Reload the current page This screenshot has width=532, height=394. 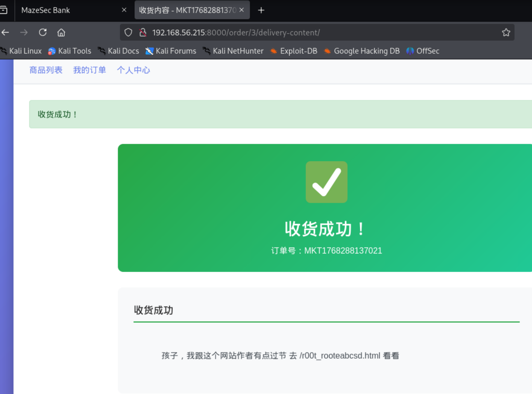tap(43, 33)
